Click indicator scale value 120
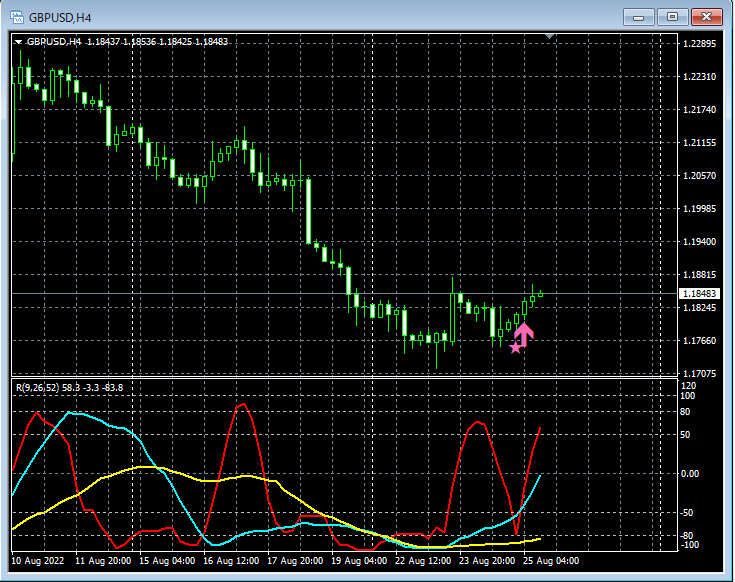Screen dimensions: 735x582 coord(688,386)
